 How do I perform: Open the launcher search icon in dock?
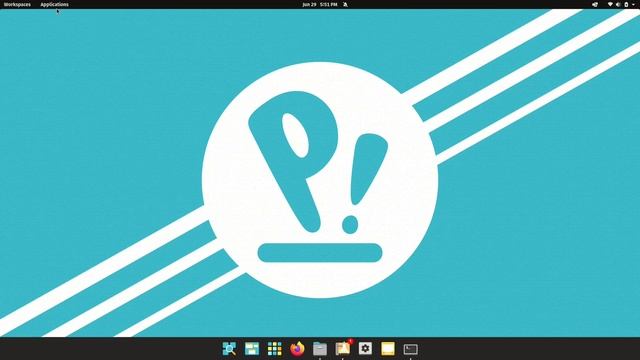click(x=229, y=349)
